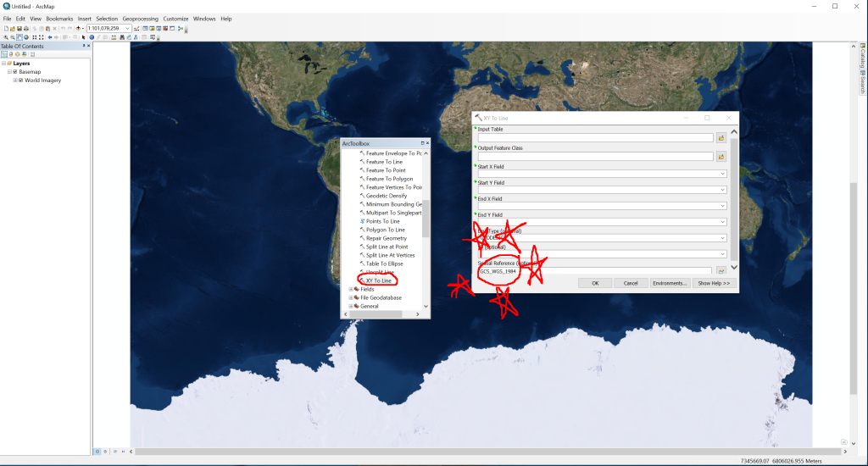Screen dimensions: 868x466
Task: Open End Y Field dropdown
Action: point(722,222)
